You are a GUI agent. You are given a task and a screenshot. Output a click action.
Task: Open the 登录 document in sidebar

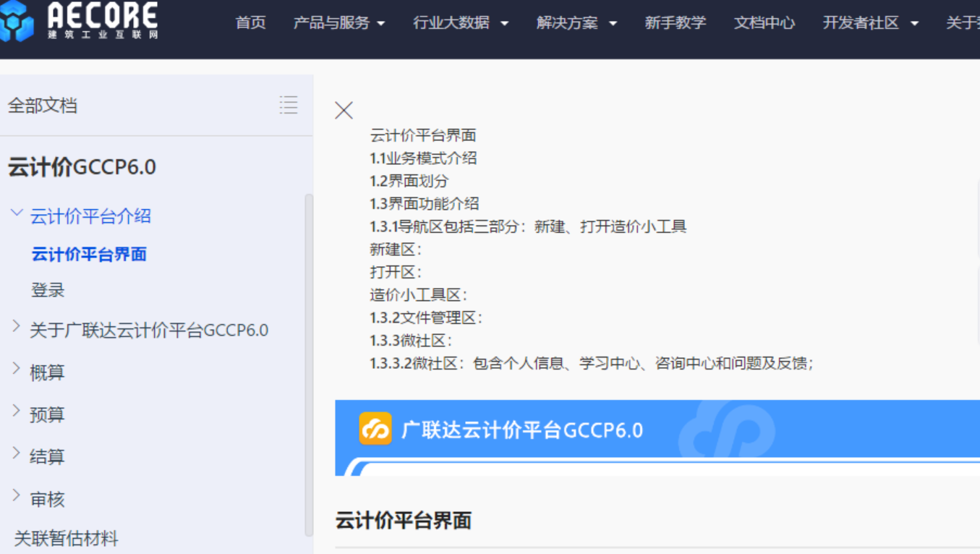(x=48, y=290)
